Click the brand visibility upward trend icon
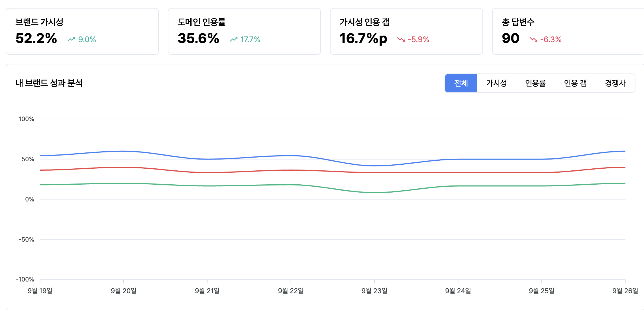The image size is (644, 310). coord(71,39)
